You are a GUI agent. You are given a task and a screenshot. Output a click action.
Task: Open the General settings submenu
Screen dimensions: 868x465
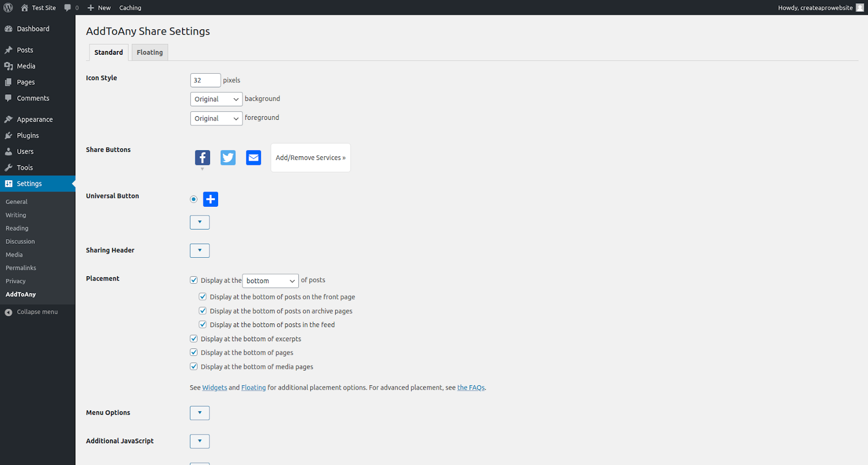click(16, 202)
